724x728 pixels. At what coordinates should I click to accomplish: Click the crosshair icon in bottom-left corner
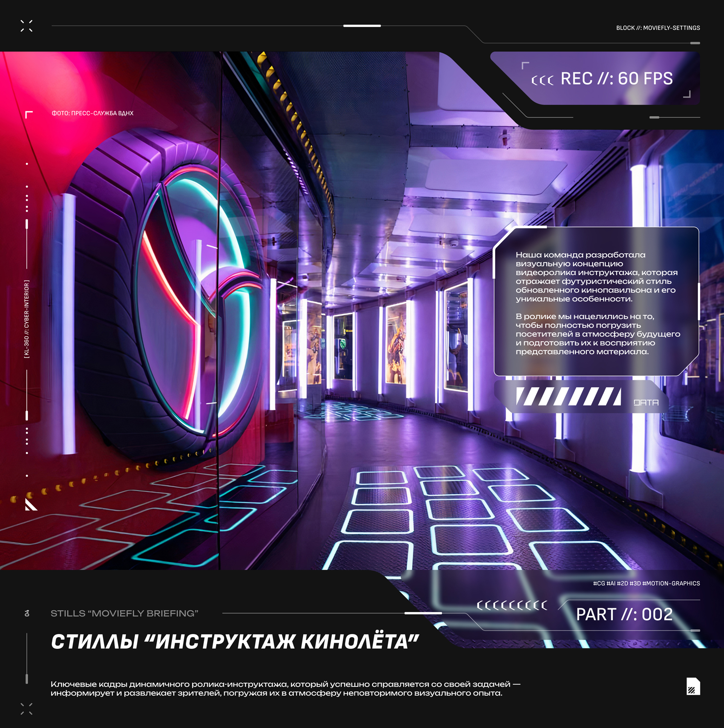point(26,709)
